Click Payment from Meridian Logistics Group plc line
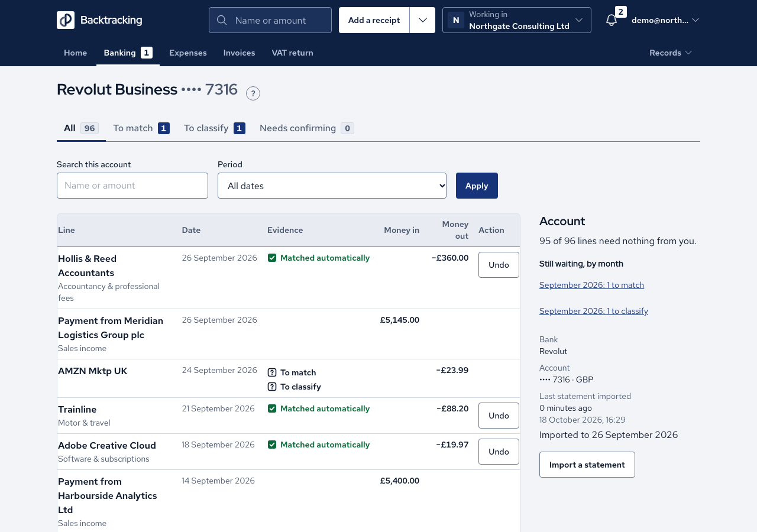Image resolution: width=757 pixels, height=532 pixels. click(111, 328)
